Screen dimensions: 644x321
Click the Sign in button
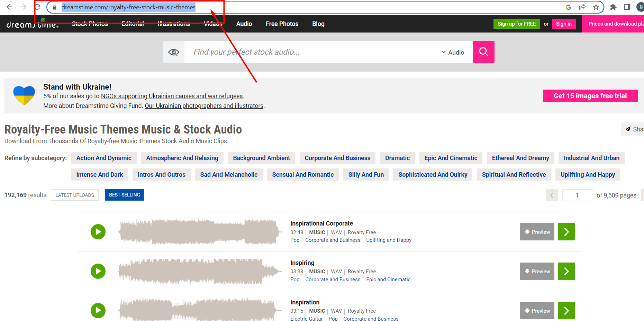pyautogui.click(x=564, y=24)
